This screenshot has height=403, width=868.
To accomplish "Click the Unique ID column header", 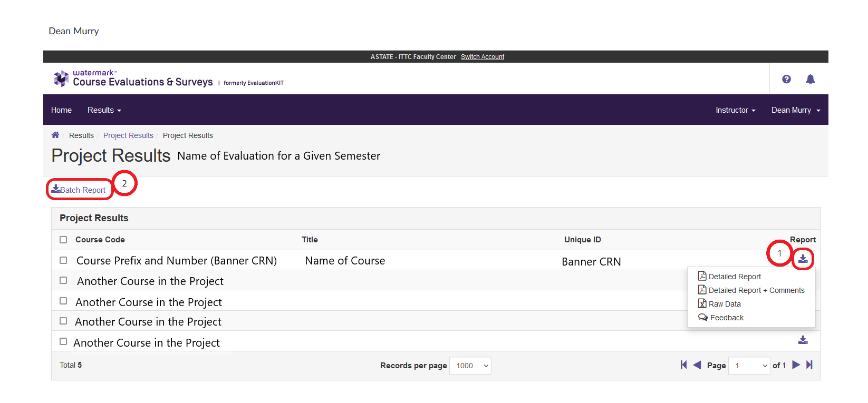I will (583, 240).
